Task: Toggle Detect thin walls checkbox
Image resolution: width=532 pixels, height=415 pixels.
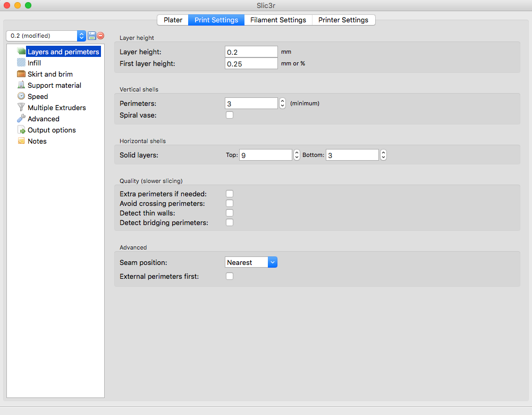Action: tap(230, 213)
